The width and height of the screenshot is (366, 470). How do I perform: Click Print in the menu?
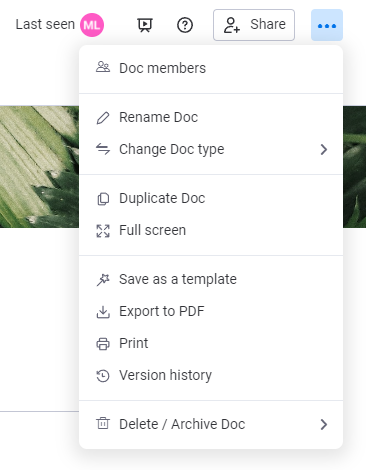211,343
